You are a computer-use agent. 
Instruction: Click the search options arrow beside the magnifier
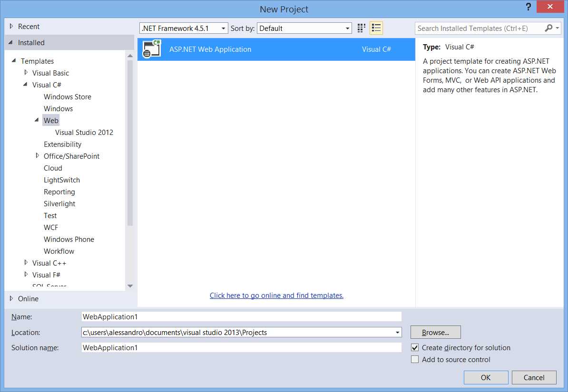click(558, 28)
